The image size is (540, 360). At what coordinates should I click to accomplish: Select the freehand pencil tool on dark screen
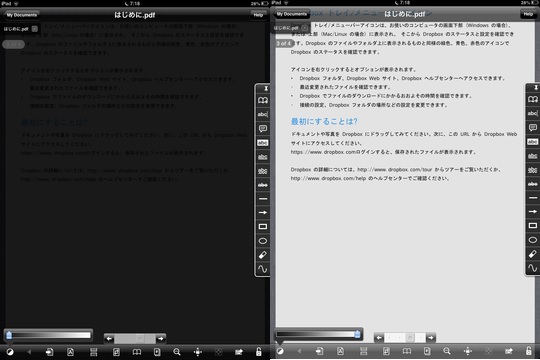tap(263, 269)
